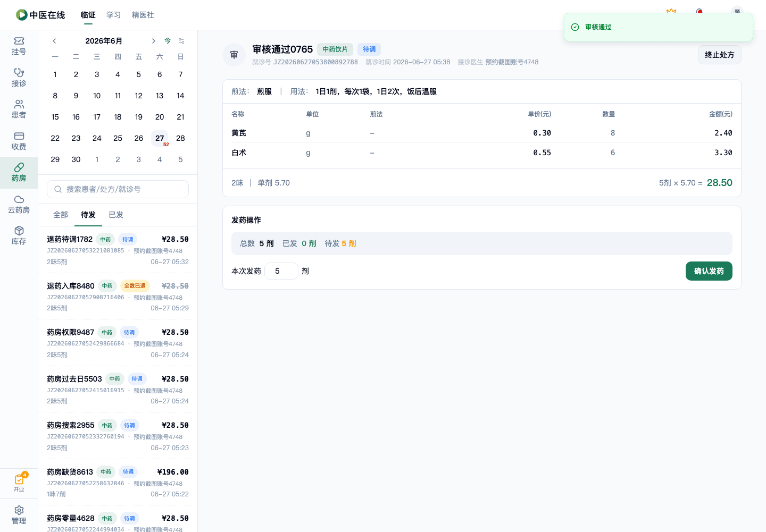Focus the 本次发药 quantity input
The image size is (766, 532).
281,271
